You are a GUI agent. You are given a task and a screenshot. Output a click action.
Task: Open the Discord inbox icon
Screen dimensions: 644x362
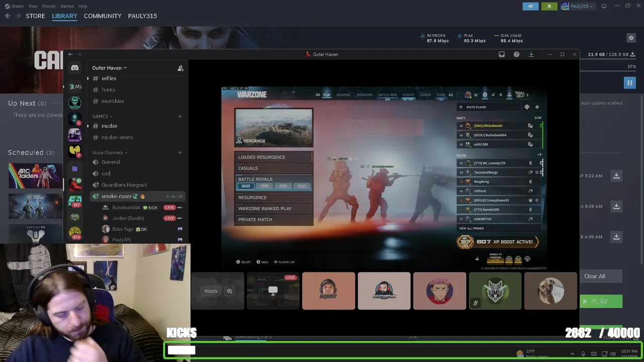[502, 54]
